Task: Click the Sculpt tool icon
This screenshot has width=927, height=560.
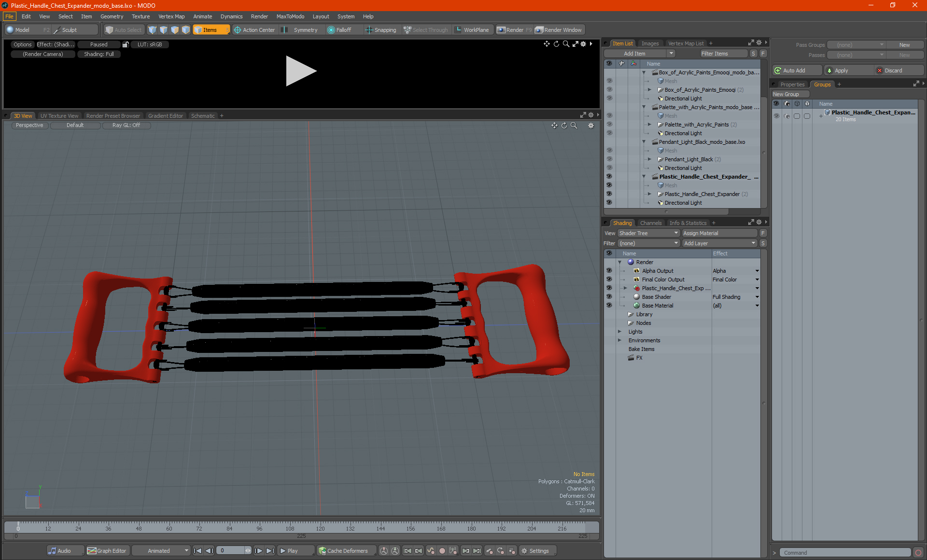Action: pyautogui.click(x=57, y=30)
